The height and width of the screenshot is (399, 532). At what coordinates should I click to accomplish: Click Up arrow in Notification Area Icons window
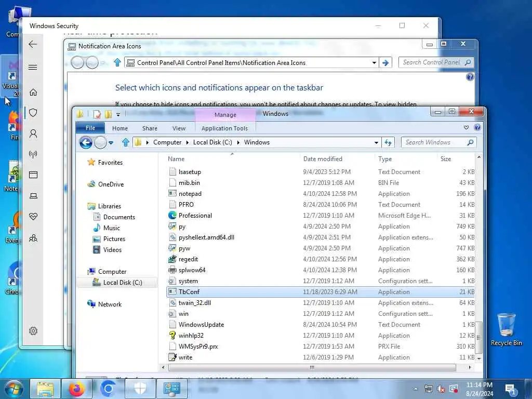coord(117,62)
